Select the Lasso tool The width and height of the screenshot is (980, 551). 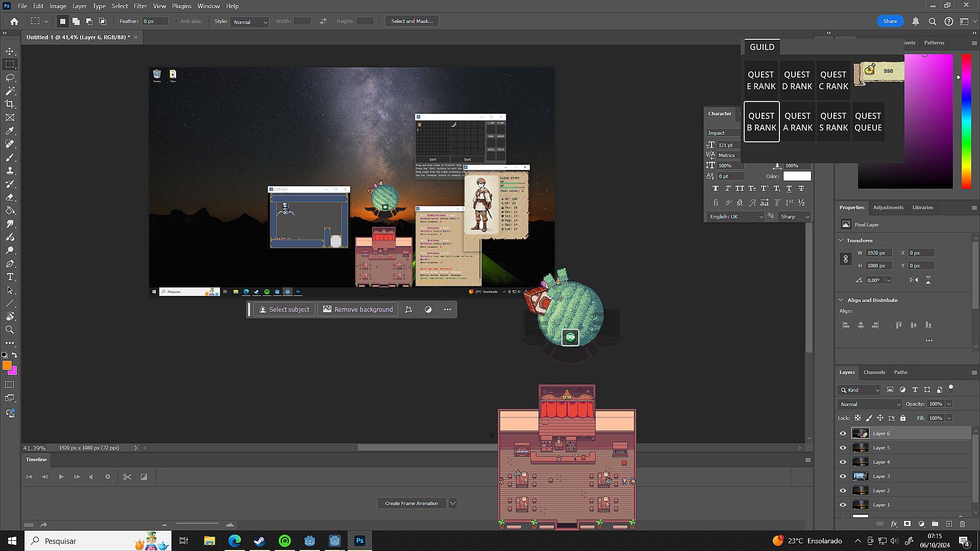(x=10, y=78)
